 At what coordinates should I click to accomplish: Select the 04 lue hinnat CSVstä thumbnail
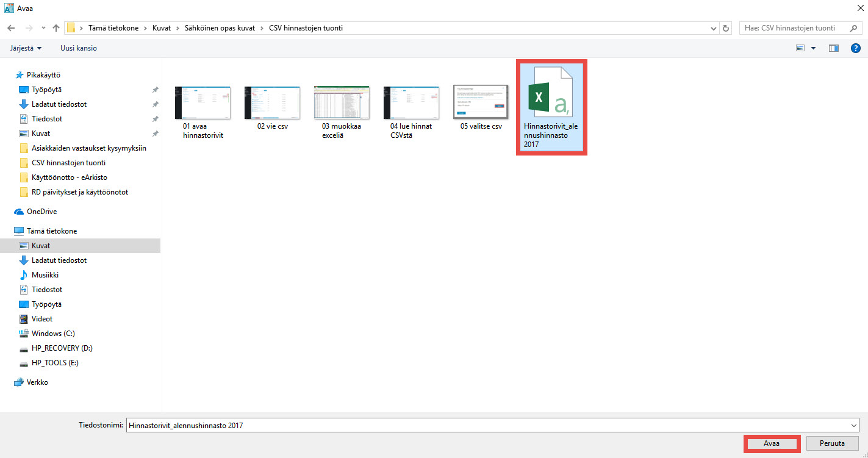click(x=412, y=102)
